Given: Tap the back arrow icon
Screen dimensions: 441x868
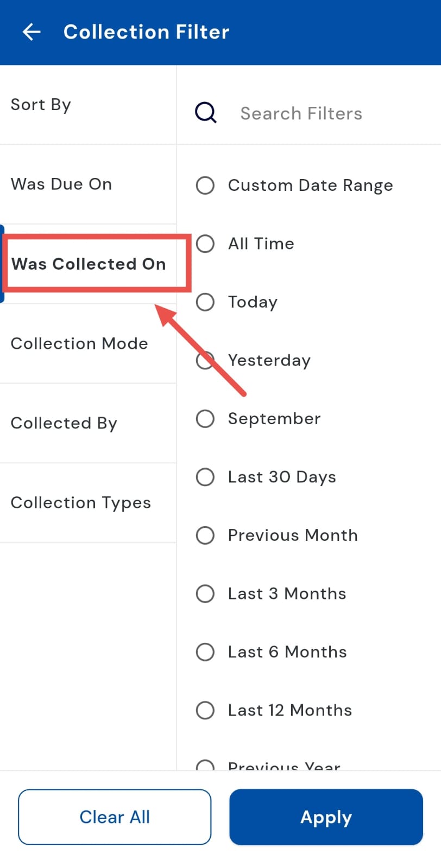Looking at the screenshot, I should pyautogui.click(x=31, y=32).
